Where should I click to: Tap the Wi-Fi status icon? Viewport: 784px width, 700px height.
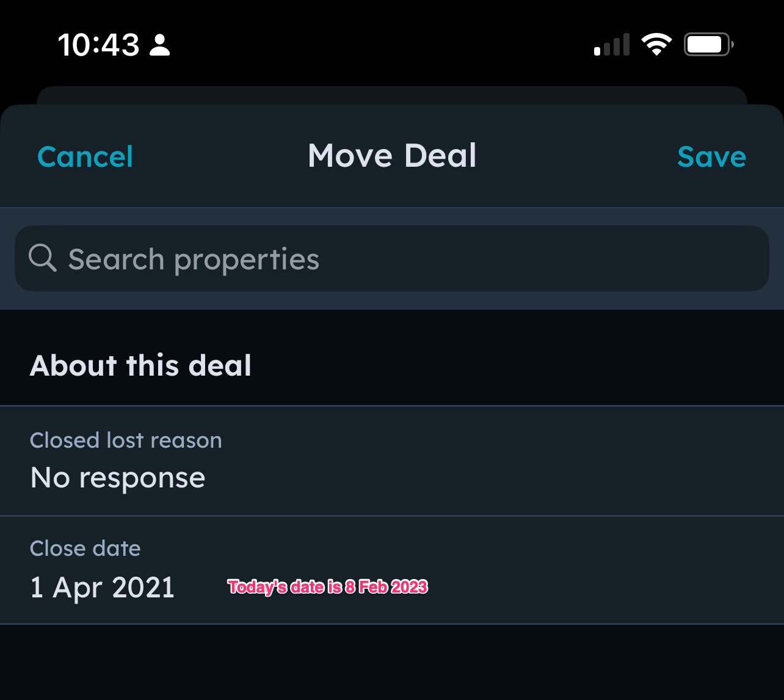click(x=656, y=45)
